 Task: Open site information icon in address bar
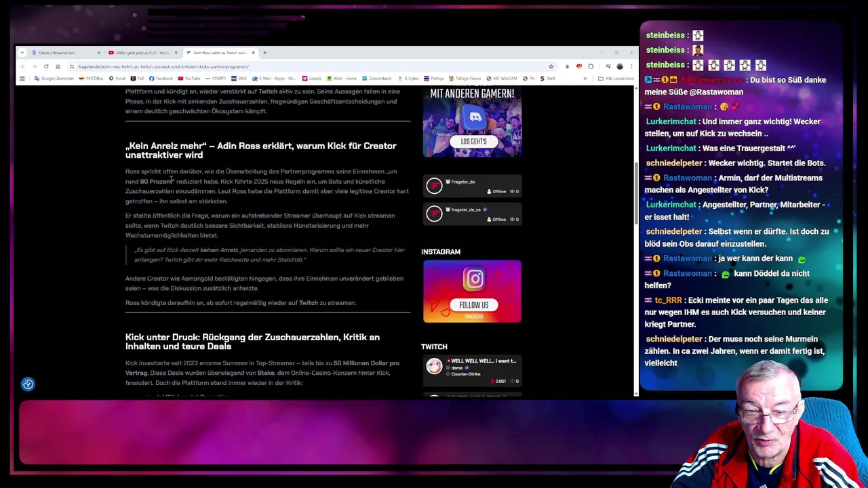pos(72,66)
